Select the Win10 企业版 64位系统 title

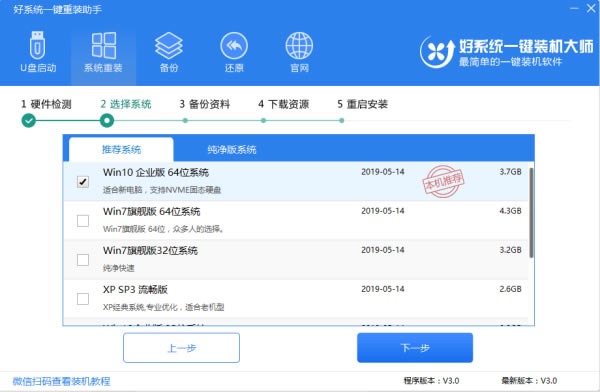(156, 172)
